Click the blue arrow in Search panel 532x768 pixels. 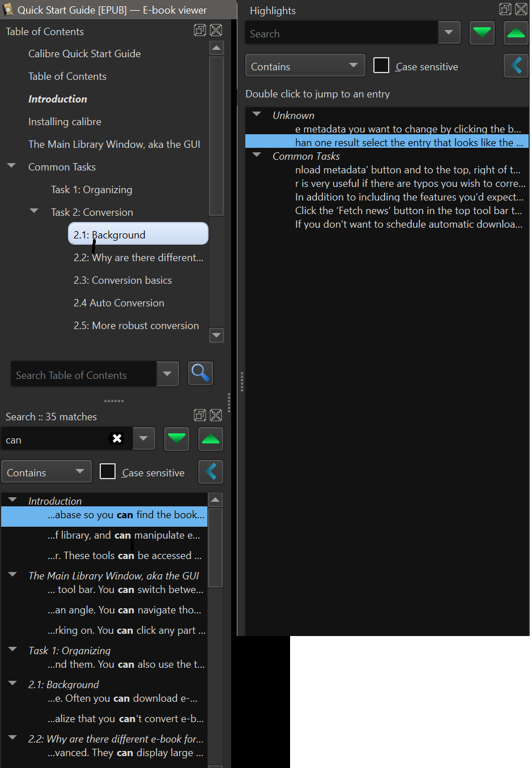(x=211, y=472)
